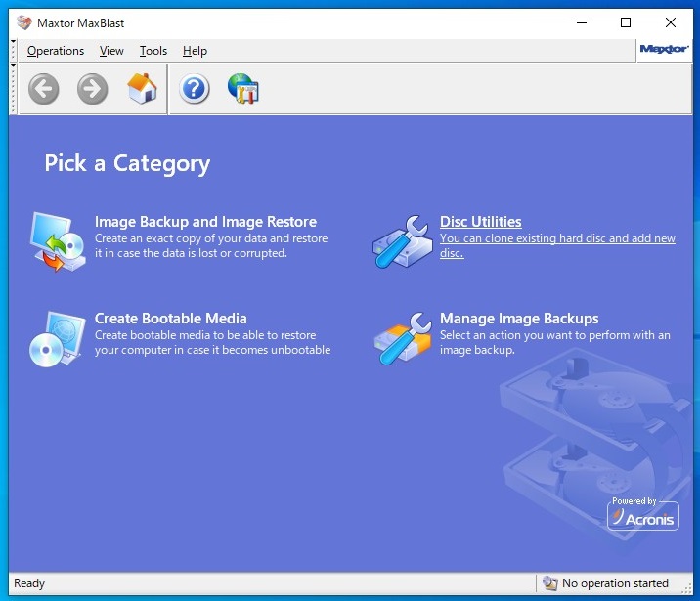Open Help via the blue question mark icon
The width and height of the screenshot is (700, 601).
[195, 89]
